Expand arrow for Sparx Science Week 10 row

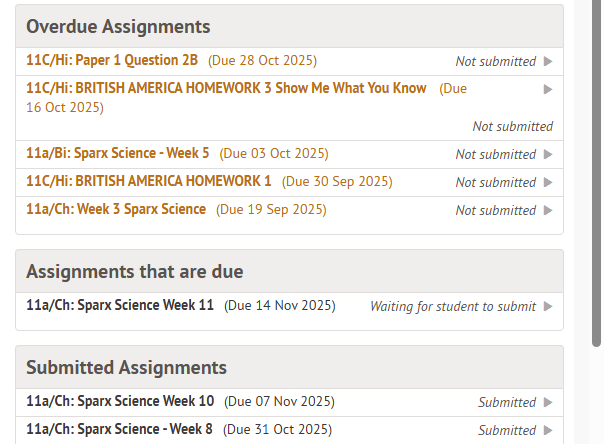point(548,403)
